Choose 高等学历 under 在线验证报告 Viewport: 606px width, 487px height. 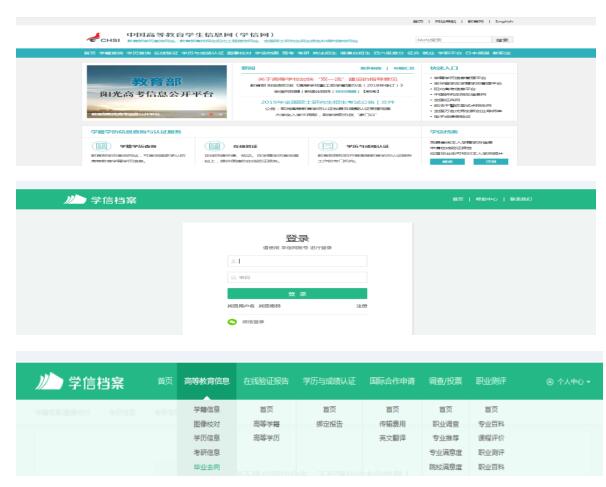(266, 438)
